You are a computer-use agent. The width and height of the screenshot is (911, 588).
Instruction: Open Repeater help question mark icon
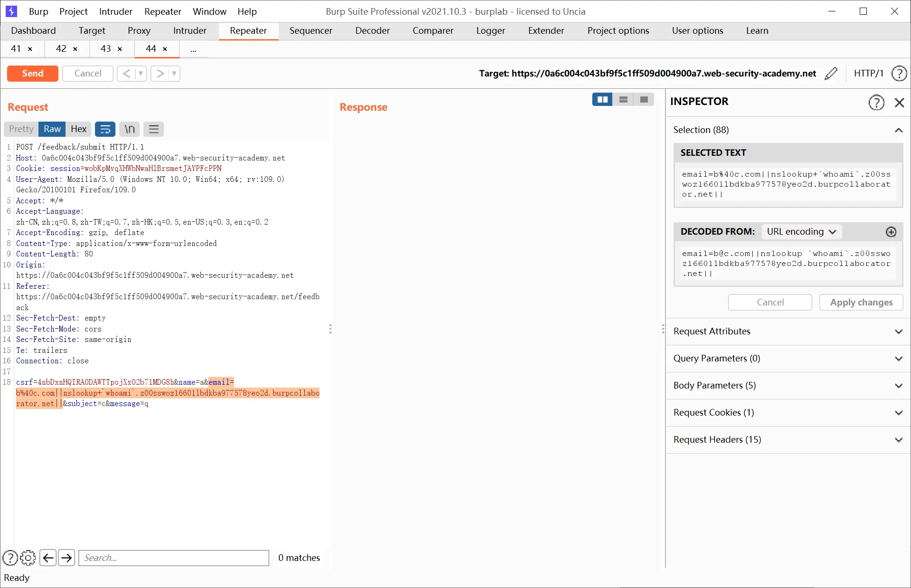(899, 74)
